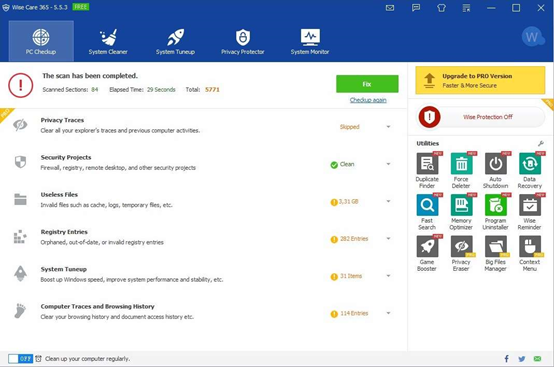Open the menu list icon in title bar
The width and height of the screenshot is (554, 367).
point(466,8)
